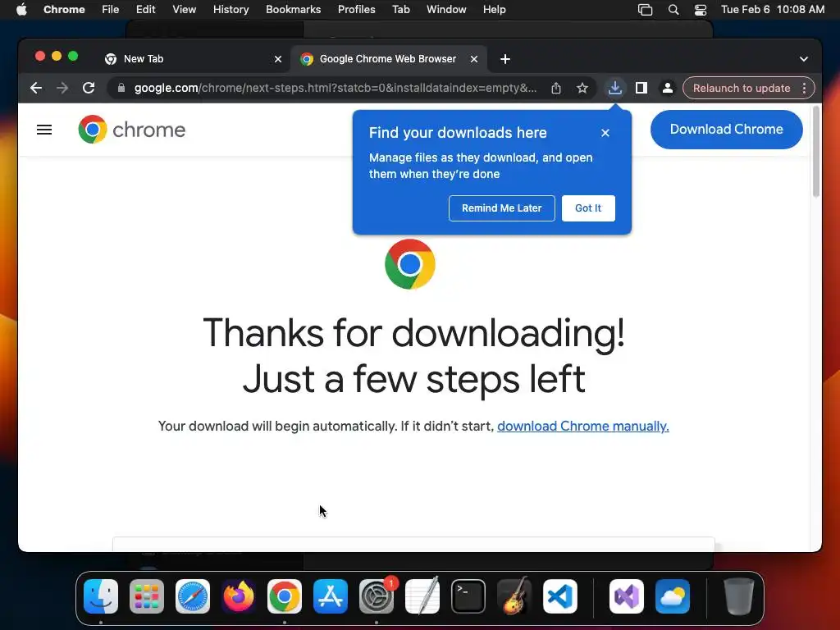Open System Settings from the Dock

pos(377,596)
